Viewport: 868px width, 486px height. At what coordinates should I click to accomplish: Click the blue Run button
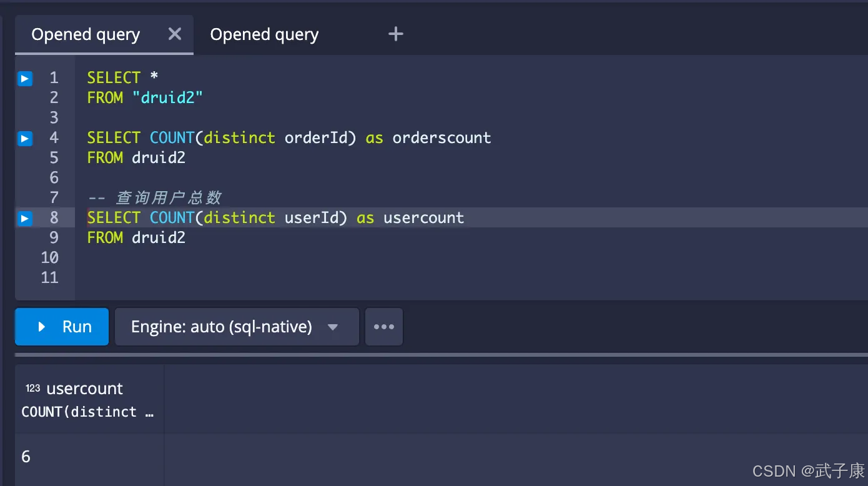tap(62, 327)
